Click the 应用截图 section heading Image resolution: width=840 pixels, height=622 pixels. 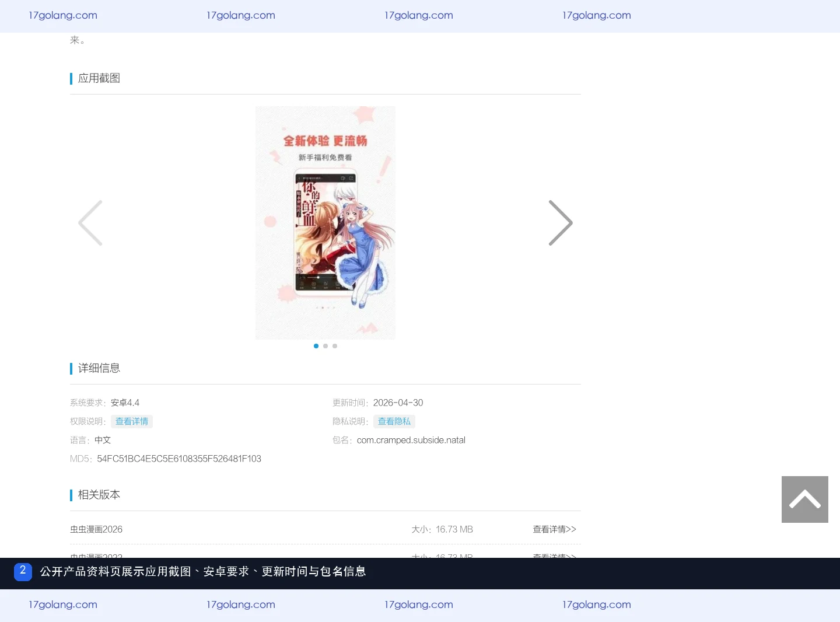click(99, 78)
